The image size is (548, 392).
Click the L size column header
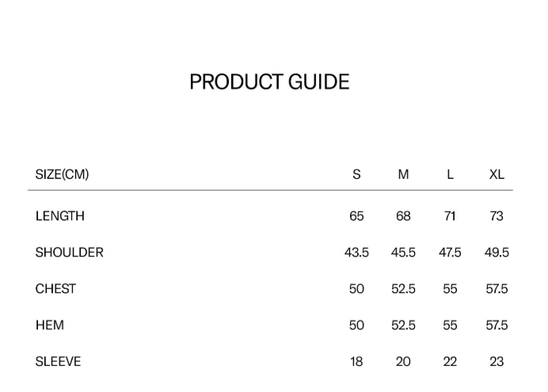(450, 174)
